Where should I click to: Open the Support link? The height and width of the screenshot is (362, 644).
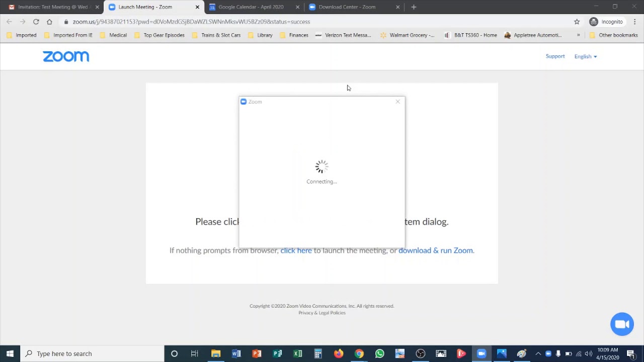point(555,56)
